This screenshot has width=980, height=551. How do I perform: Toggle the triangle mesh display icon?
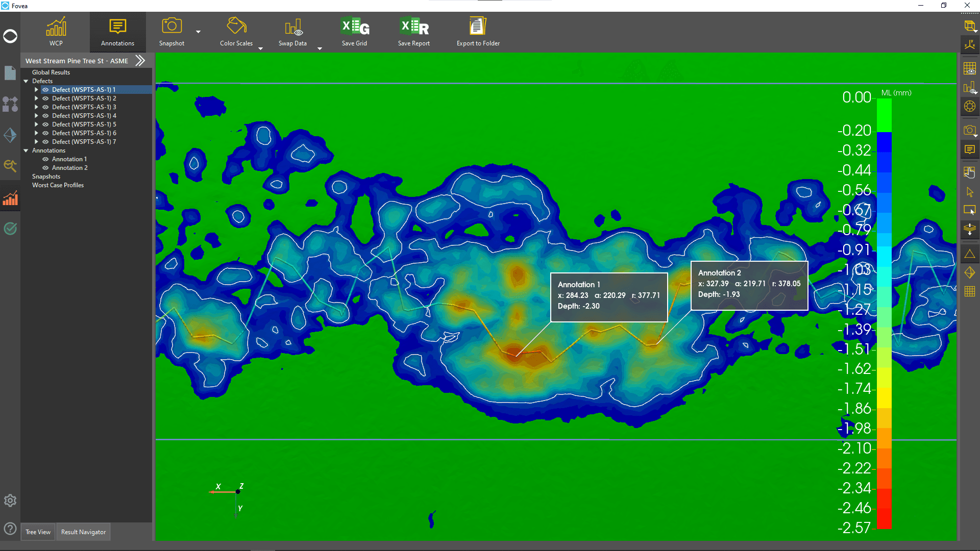(970, 254)
